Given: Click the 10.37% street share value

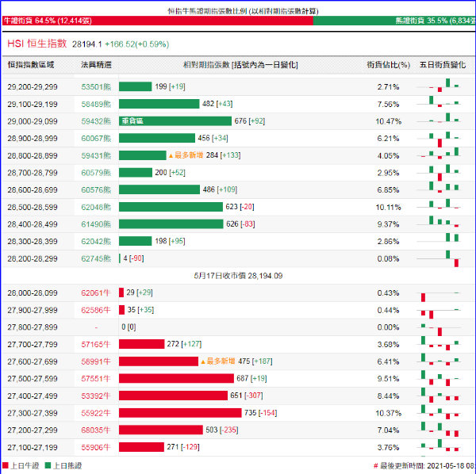Looking at the screenshot, I should click(x=388, y=413).
